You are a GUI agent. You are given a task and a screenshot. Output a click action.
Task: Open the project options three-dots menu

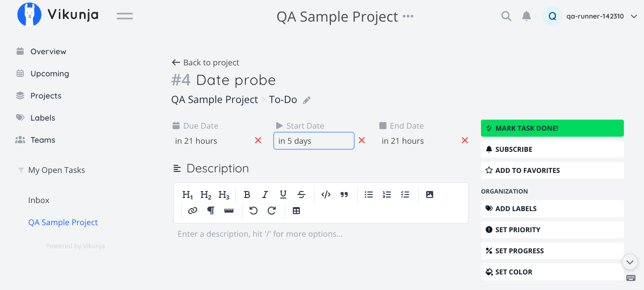[x=408, y=16]
